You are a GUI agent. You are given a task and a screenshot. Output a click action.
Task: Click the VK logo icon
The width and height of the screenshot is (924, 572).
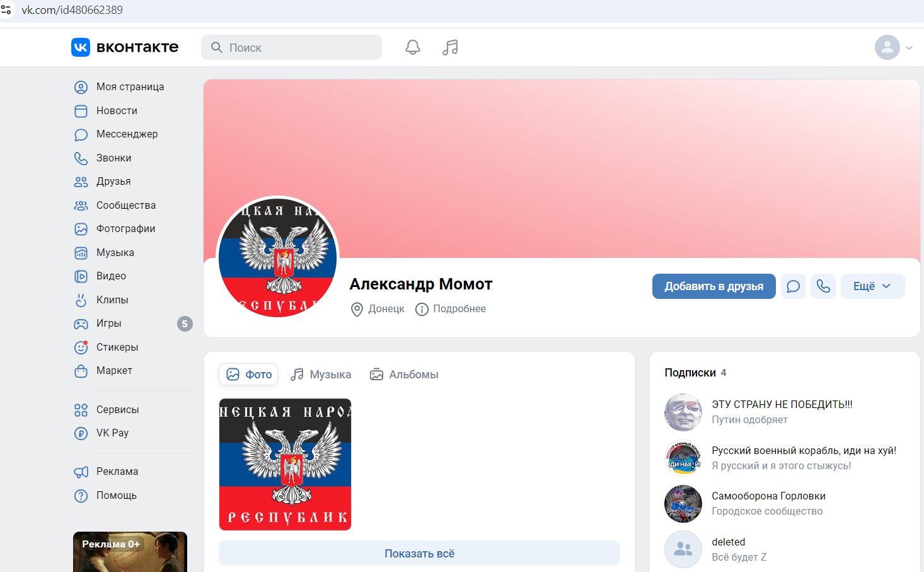click(81, 47)
